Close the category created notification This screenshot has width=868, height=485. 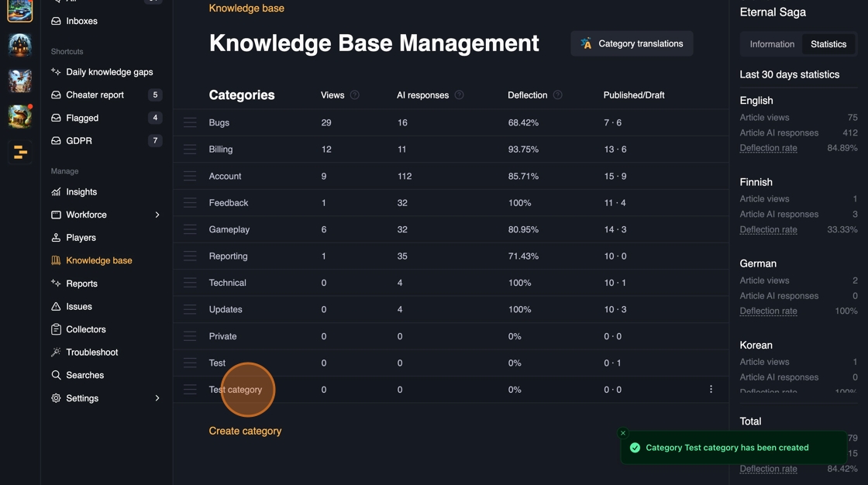623,433
